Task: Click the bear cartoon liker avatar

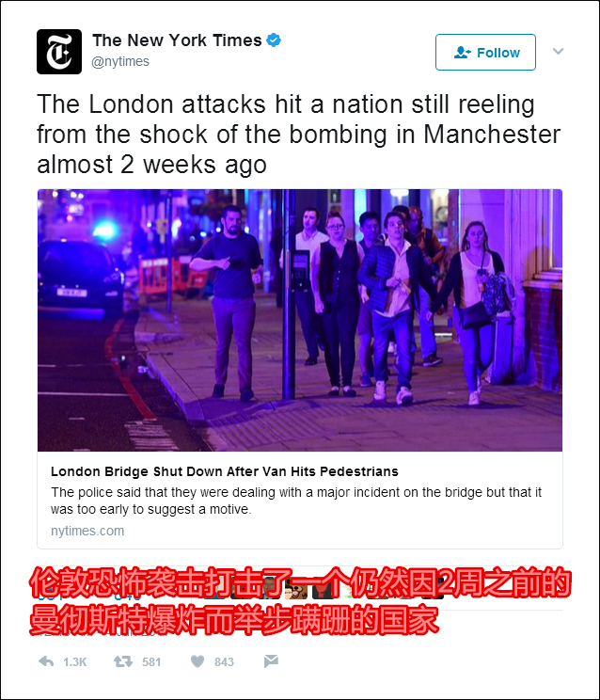Action: [x=296, y=589]
